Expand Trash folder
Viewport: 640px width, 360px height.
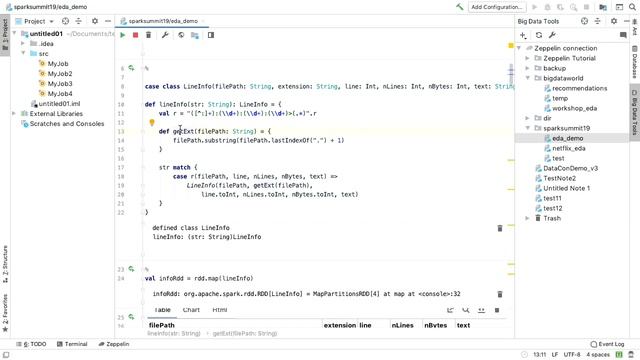point(527,218)
